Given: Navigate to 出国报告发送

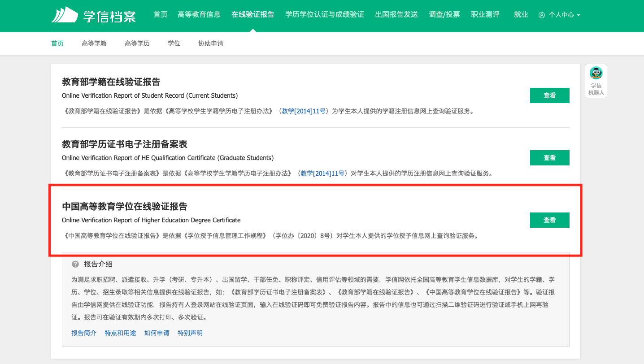Looking at the screenshot, I should coord(396,14).
